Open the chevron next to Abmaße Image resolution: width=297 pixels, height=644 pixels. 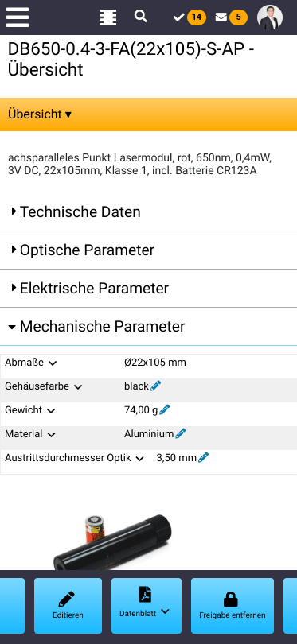tap(53, 363)
